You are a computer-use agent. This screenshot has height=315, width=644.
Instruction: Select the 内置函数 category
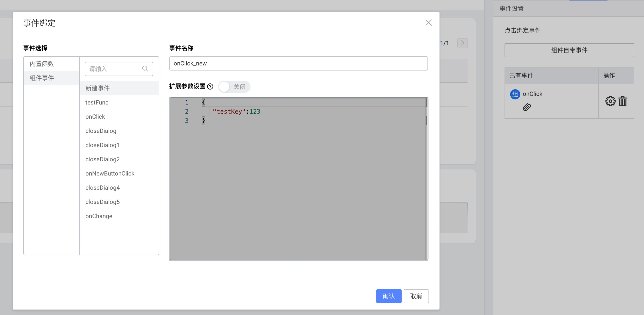click(x=42, y=64)
